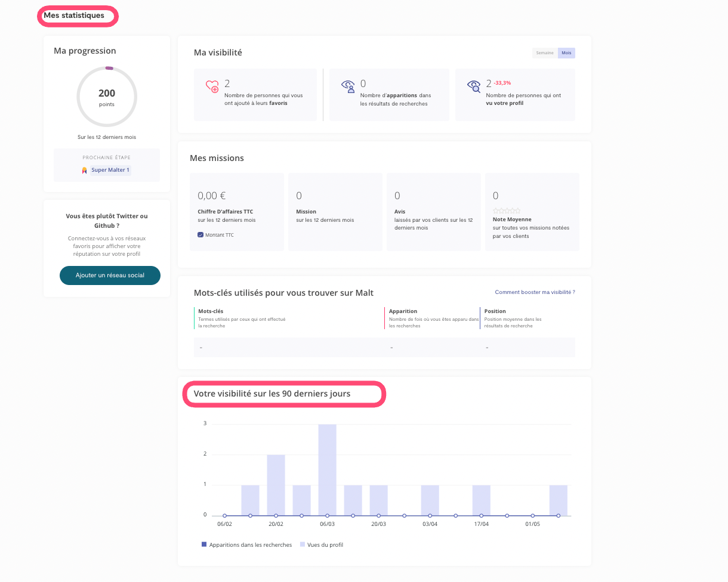This screenshot has height=582, width=728.
Task: Click Ajouter un réseau social button
Action: click(110, 275)
